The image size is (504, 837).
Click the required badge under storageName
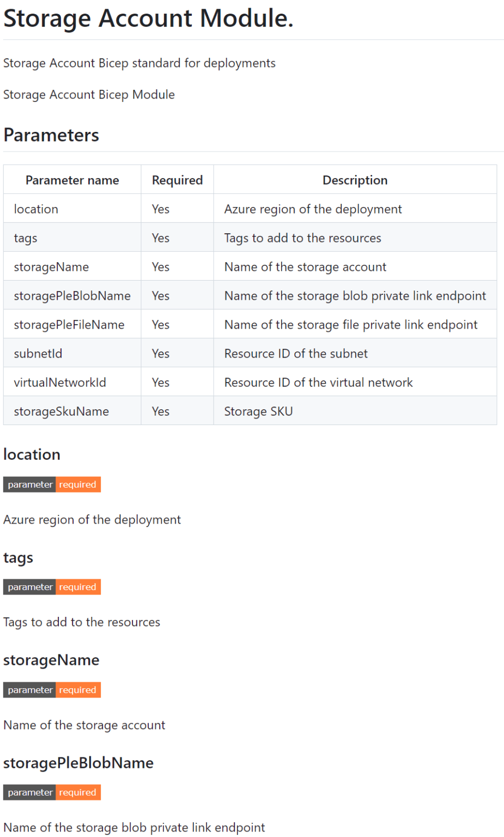coord(77,690)
